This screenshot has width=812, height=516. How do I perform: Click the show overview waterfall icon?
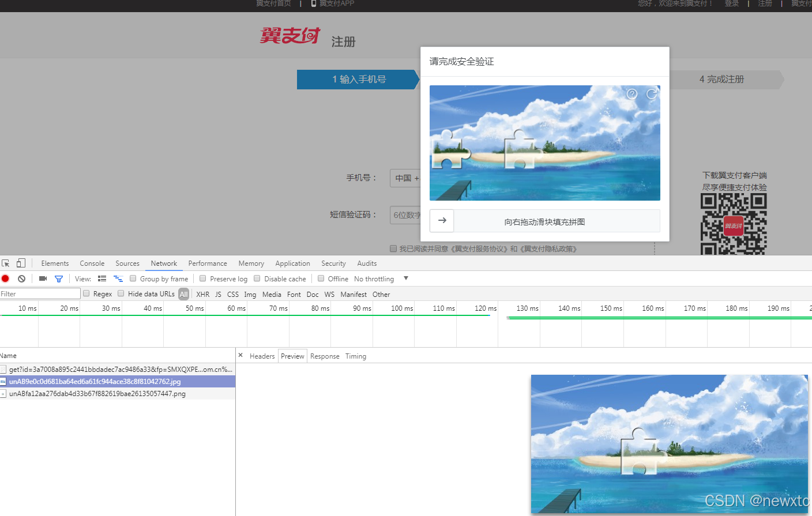[x=118, y=278]
